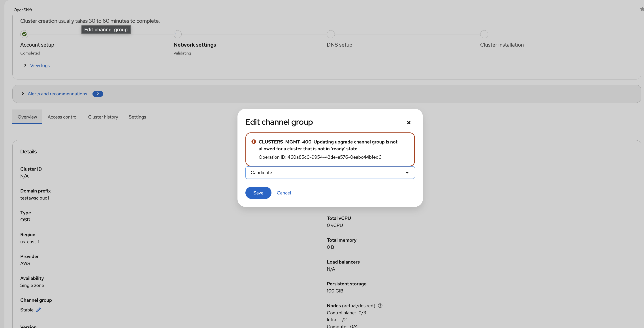This screenshot has height=328, width=644.
Task: Close the Edit channel group dialog
Action: click(409, 123)
